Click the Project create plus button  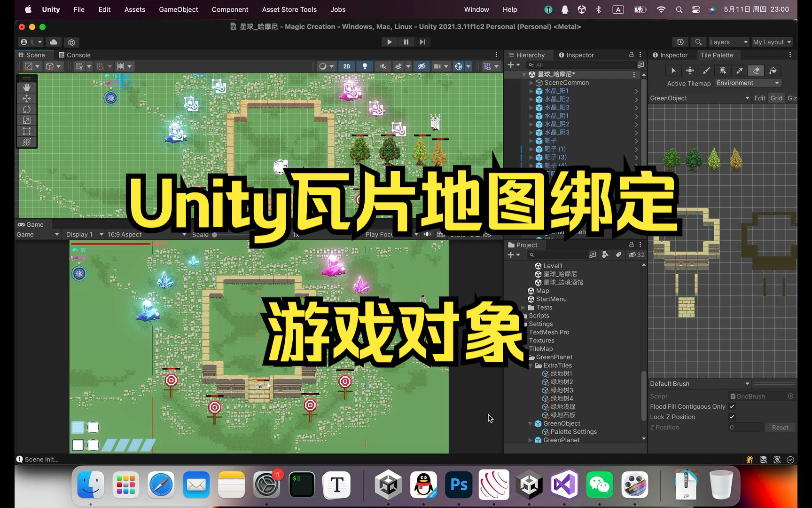[x=514, y=255]
